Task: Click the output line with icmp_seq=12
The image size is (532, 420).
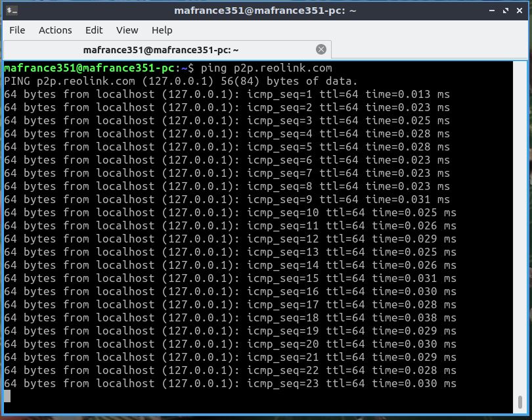Action: point(230,239)
